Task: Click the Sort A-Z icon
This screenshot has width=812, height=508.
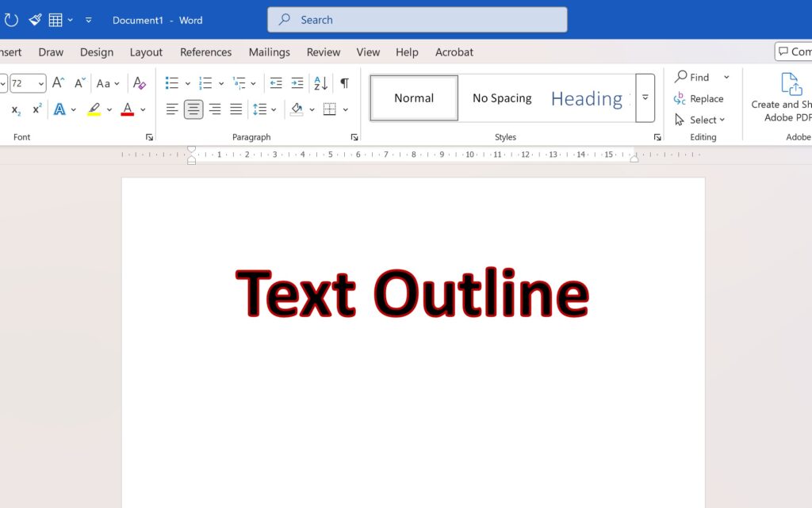Action: tap(320, 82)
